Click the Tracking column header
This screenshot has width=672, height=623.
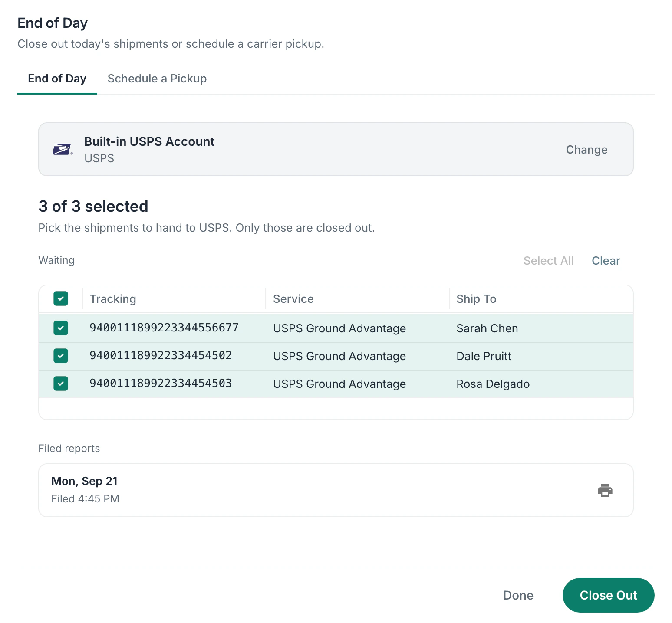coord(113,299)
